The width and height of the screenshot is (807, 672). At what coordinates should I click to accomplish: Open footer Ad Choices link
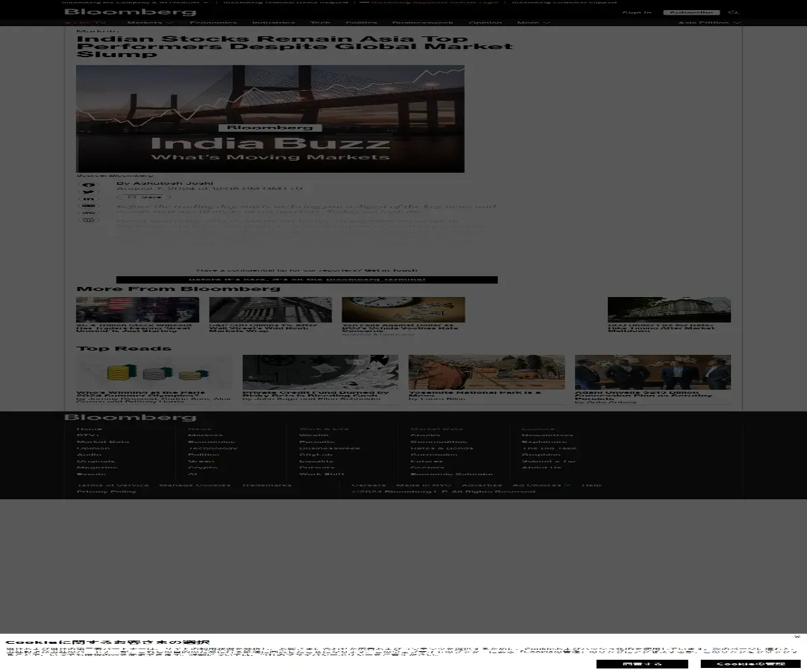pos(541,485)
